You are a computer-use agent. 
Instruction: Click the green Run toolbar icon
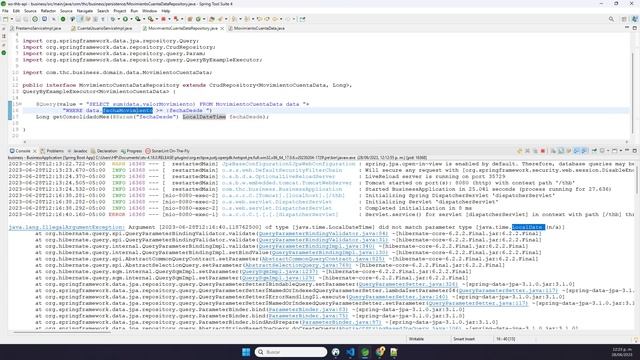pos(125,19)
